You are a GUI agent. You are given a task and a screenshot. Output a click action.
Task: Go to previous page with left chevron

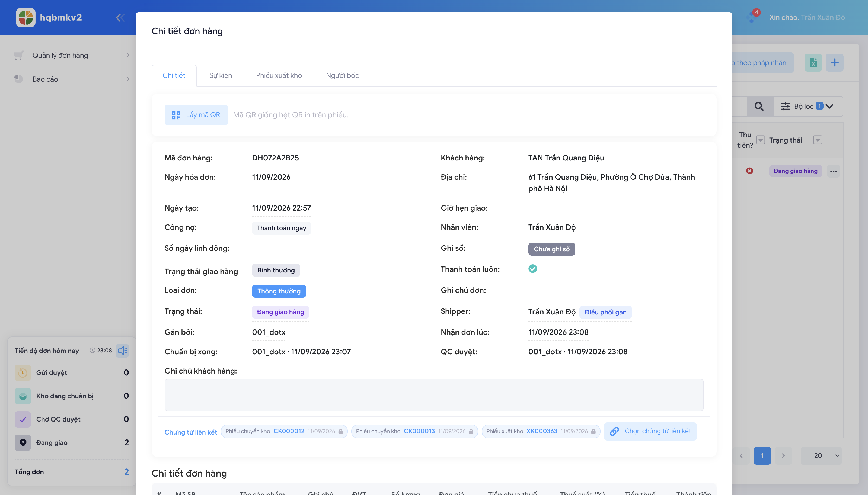(741, 456)
